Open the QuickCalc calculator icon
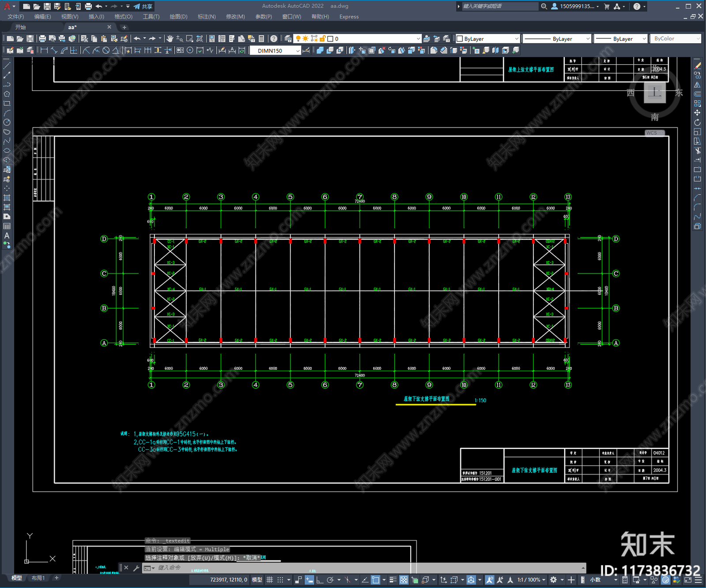 261,39
